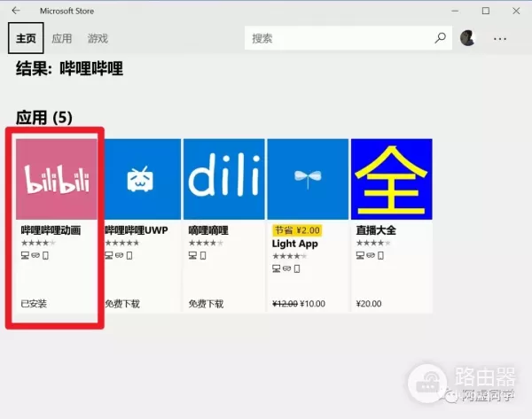Click the PC device icon under 哔哩哔哩动画
Image resolution: width=532 pixels, height=419 pixels.
[x=25, y=255]
